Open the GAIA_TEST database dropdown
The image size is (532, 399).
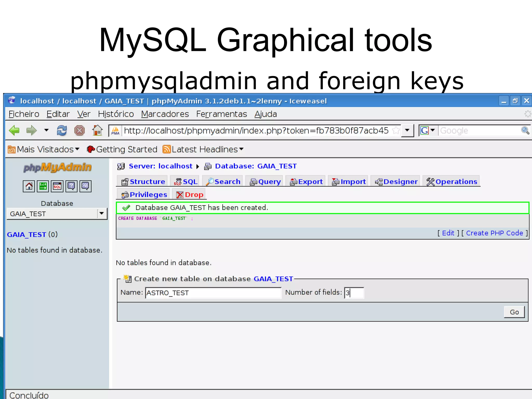[x=57, y=214]
